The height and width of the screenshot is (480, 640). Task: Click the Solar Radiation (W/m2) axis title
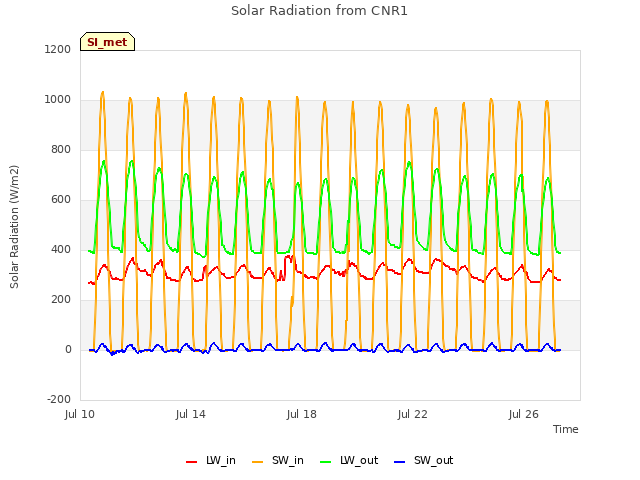point(14,227)
